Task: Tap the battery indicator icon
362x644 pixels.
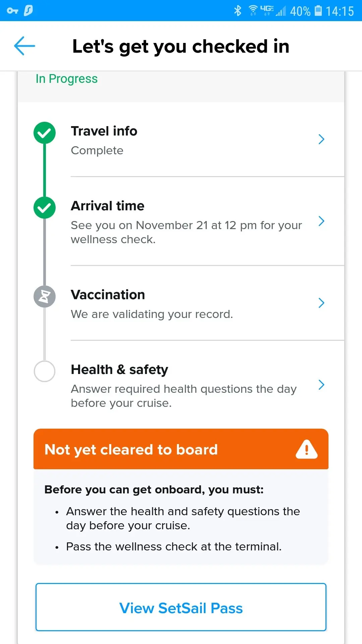Action: tap(318, 11)
